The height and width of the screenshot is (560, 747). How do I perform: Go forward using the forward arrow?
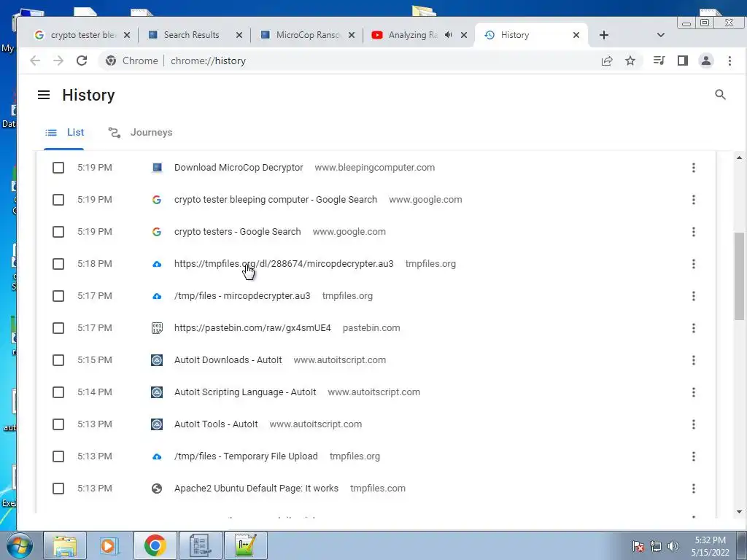click(x=58, y=61)
